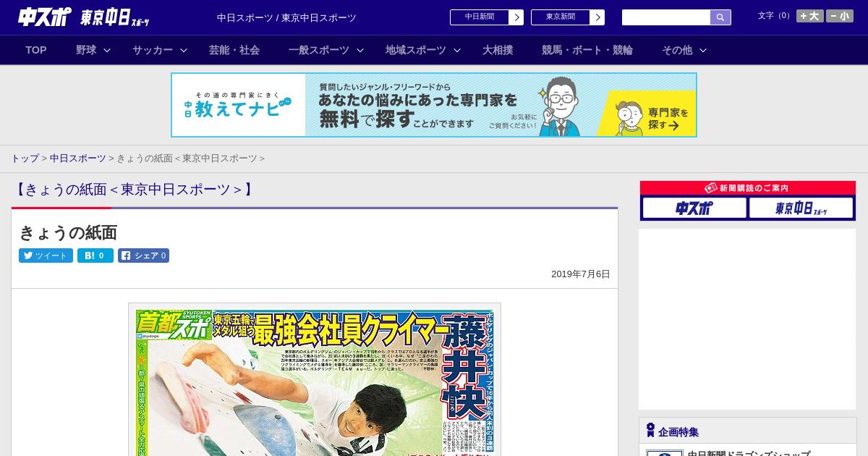Click the arrow next to 中日新聞
The image size is (868, 456).
516,17
